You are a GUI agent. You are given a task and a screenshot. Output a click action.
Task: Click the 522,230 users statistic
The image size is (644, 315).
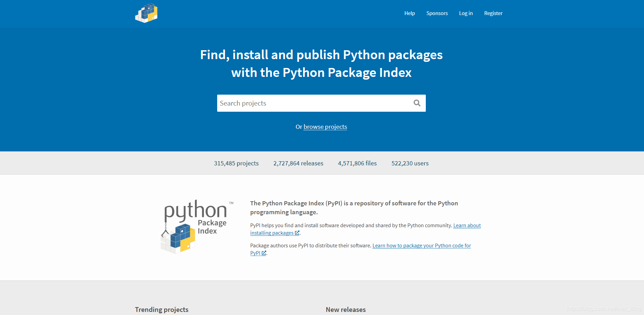pos(410,163)
